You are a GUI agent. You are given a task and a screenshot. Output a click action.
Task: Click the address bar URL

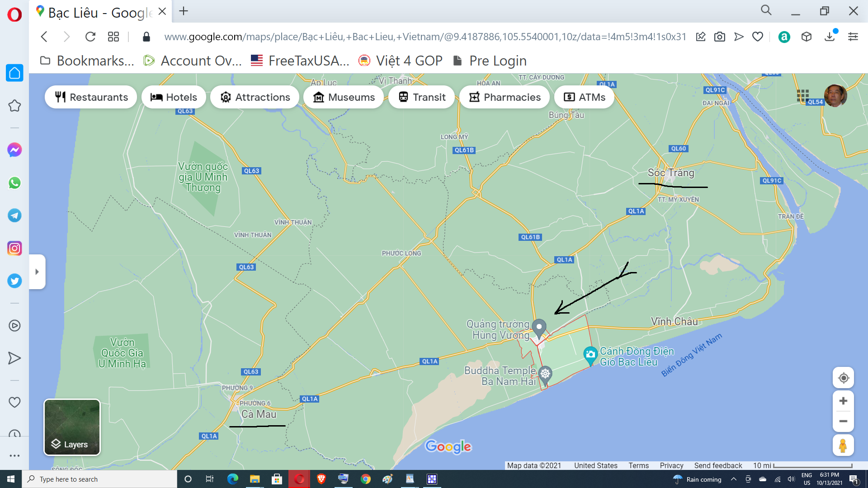425,37
